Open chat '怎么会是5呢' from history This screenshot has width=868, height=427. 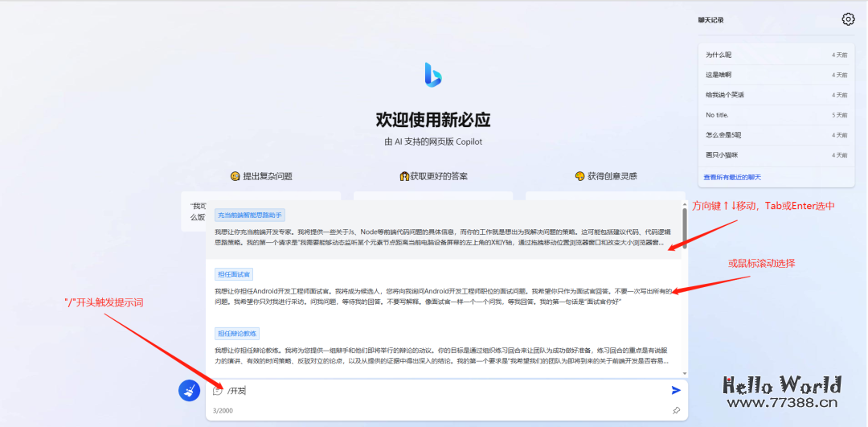point(776,134)
